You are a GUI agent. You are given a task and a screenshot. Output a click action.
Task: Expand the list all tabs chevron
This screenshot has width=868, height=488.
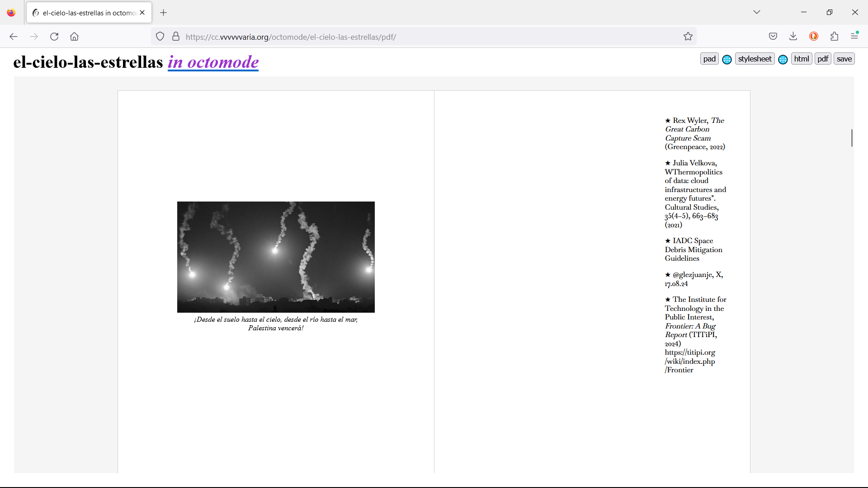point(757,12)
